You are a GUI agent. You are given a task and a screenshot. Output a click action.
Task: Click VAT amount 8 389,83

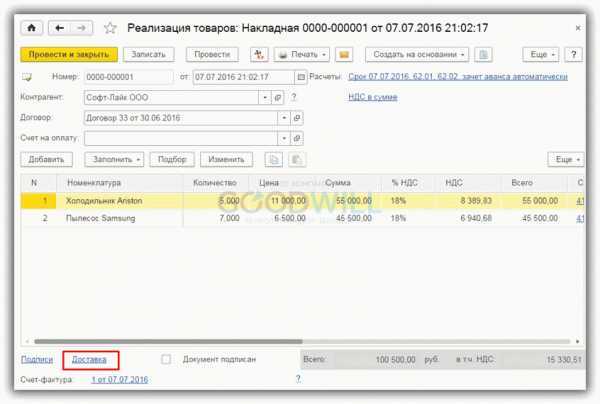476,201
